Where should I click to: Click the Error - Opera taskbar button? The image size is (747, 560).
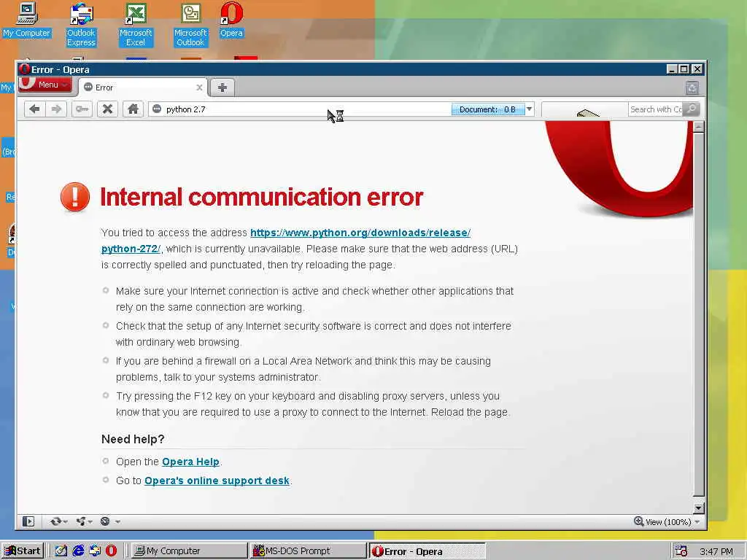pyautogui.click(x=427, y=551)
